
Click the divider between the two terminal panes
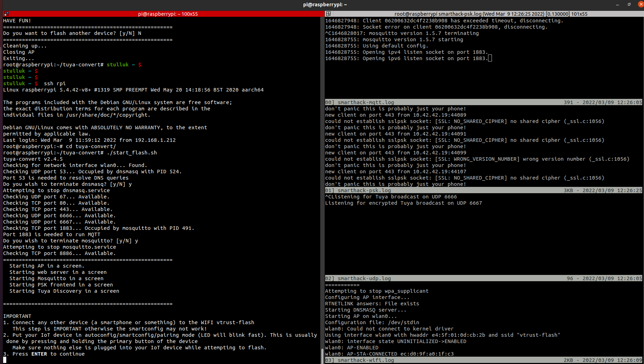[x=323, y=189]
